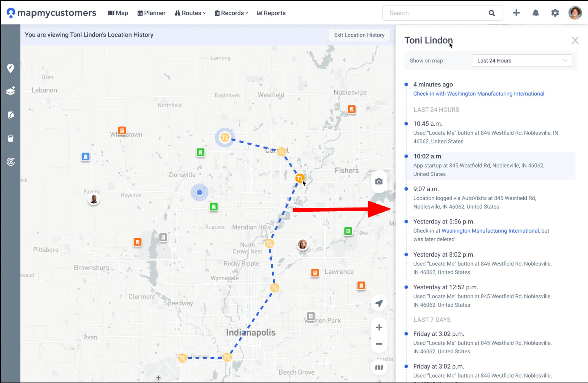This screenshot has width=588, height=383.
Task: Click the target radar sidebar icon
Action: point(11,162)
